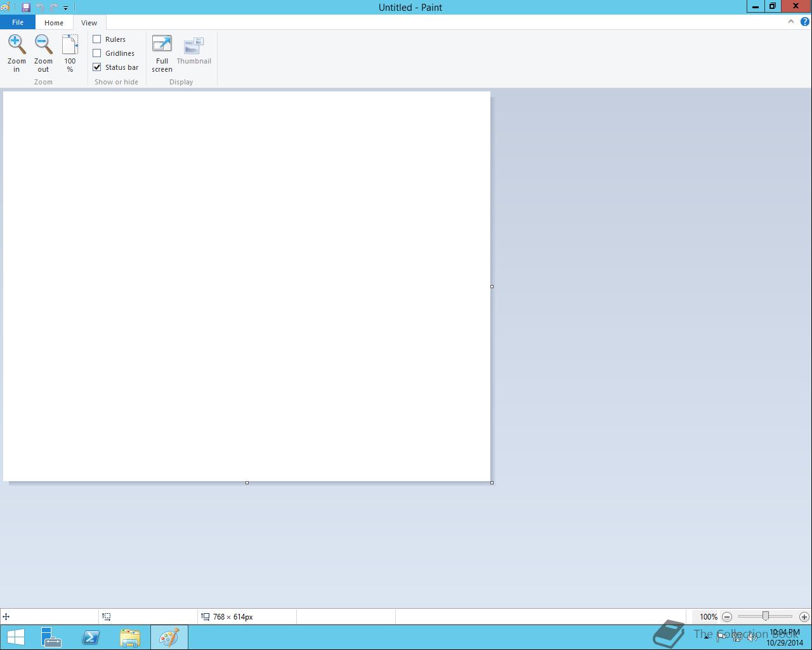Reset view with the 100% zoom button
The image size is (812, 650).
tap(70, 53)
